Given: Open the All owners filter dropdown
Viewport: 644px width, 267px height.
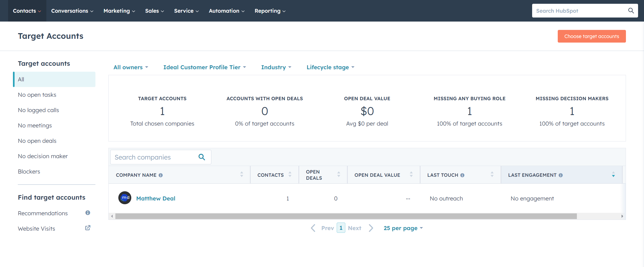Looking at the screenshot, I should click(131, 67).
